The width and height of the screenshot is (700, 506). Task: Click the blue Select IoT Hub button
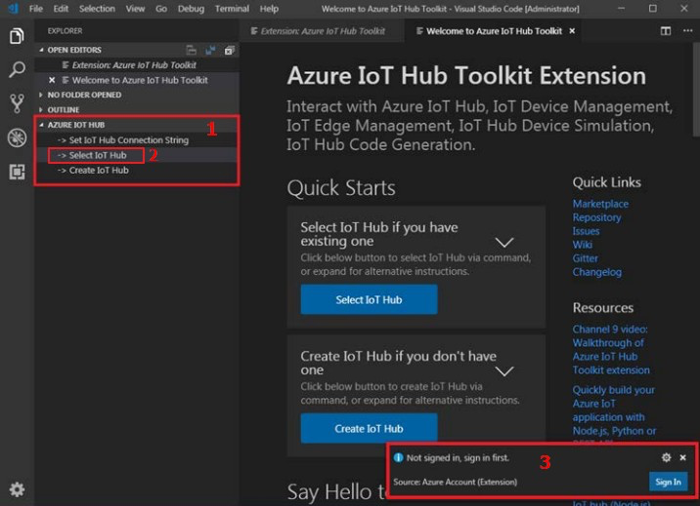(x=369, y=300)
